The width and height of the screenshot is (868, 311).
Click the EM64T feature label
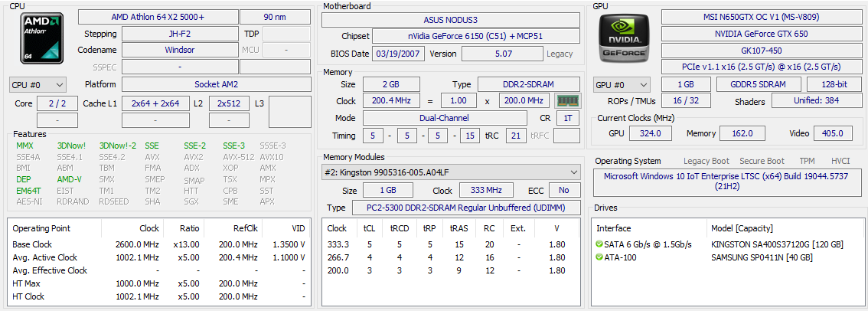pos(28,191)
